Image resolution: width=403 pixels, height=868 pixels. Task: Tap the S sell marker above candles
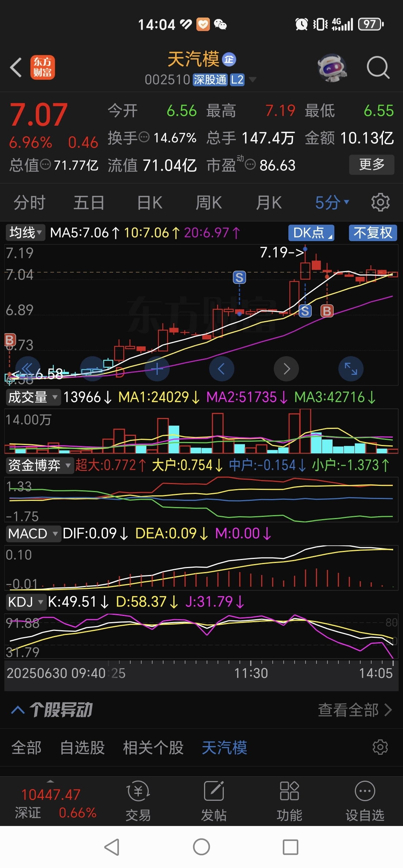(x=239, y=278)
